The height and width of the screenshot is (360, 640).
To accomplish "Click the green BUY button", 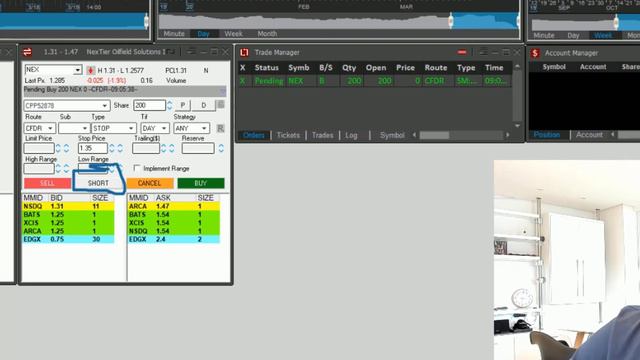I will 201,183.
